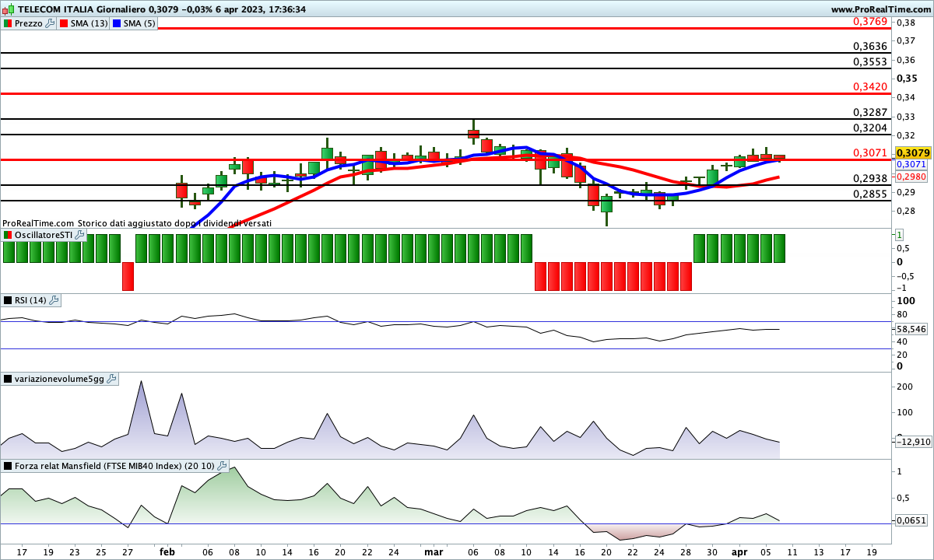Click the horizontal line label 0,3636

tap(870, 47)
